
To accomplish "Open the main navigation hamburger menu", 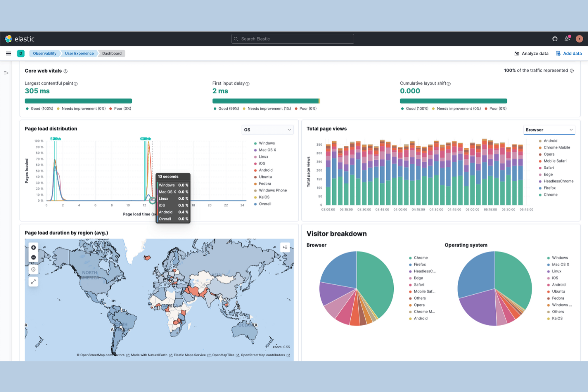I will [x=8, y=53].
